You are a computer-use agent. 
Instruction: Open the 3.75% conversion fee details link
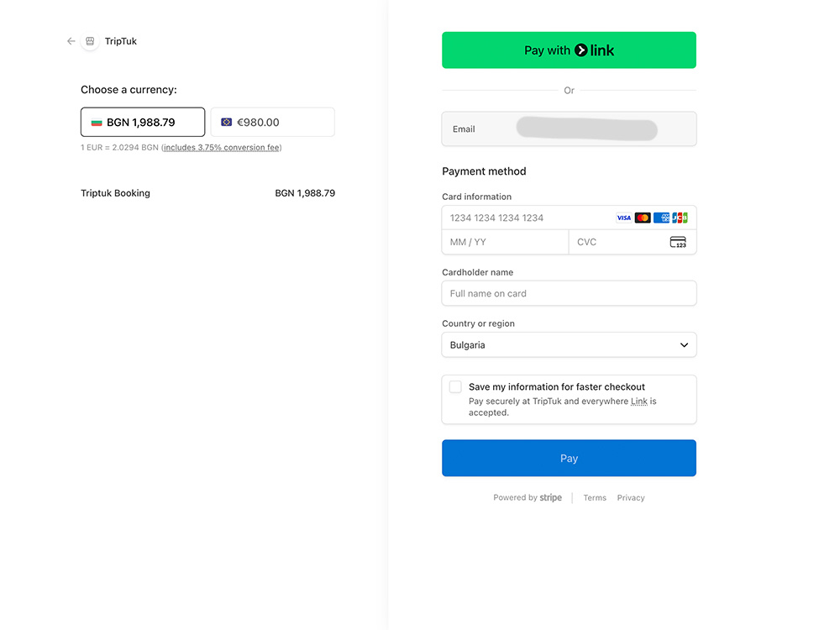coord(221,147)
